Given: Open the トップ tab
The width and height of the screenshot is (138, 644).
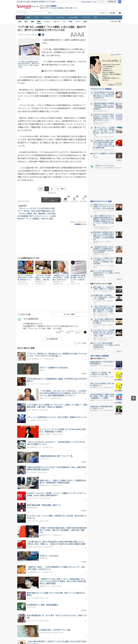Looking at the screenshot, I should (20, 17).
